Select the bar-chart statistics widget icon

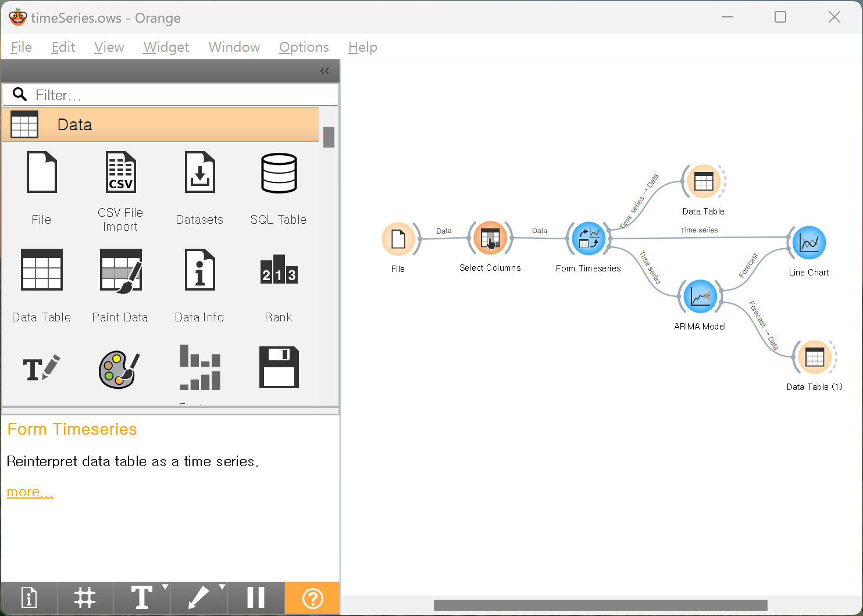199,367
